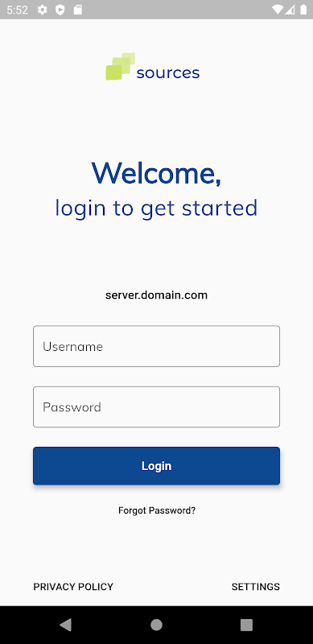This screenshot has width=313, height=644.
Task: Tap the Welcome heading text
Action: click(156, 173)
